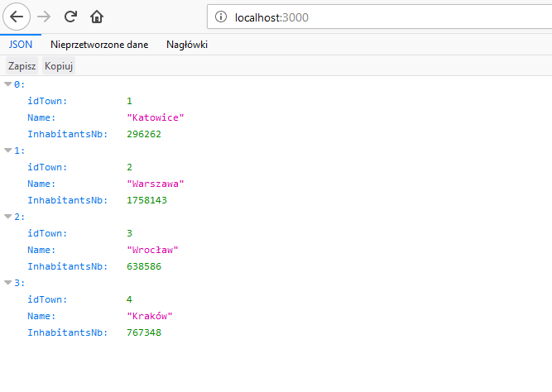
Task: Select the value 638586
Action: click(x=144, y=266)
